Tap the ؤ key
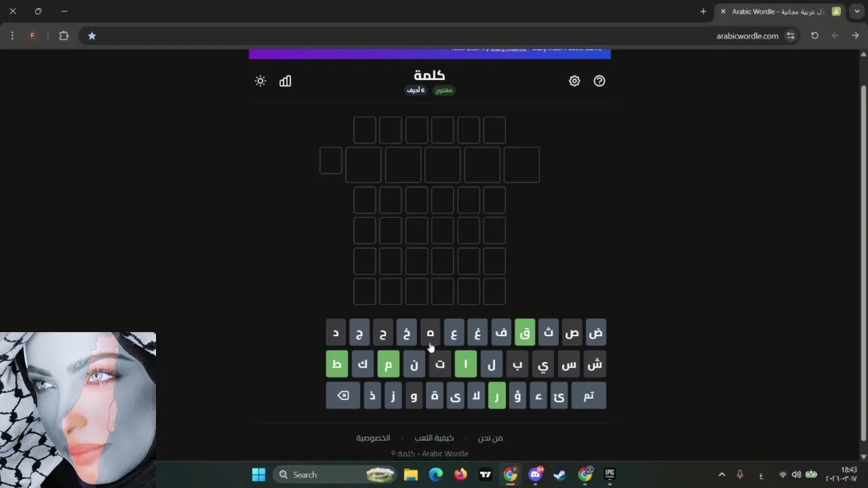Screen dimensions: 868x488 [x=517, y=396]
